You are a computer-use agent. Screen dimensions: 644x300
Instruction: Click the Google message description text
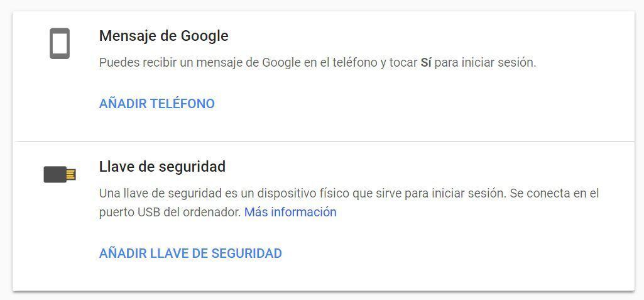[317, 63]
